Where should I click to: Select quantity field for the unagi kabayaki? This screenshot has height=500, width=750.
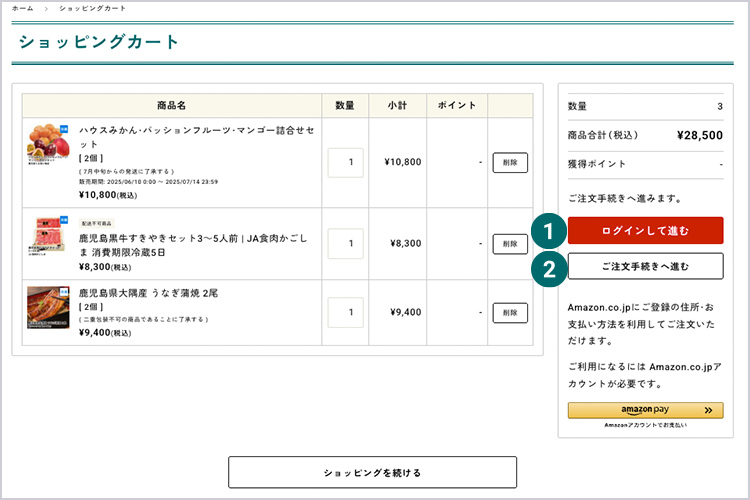(345, 312)
